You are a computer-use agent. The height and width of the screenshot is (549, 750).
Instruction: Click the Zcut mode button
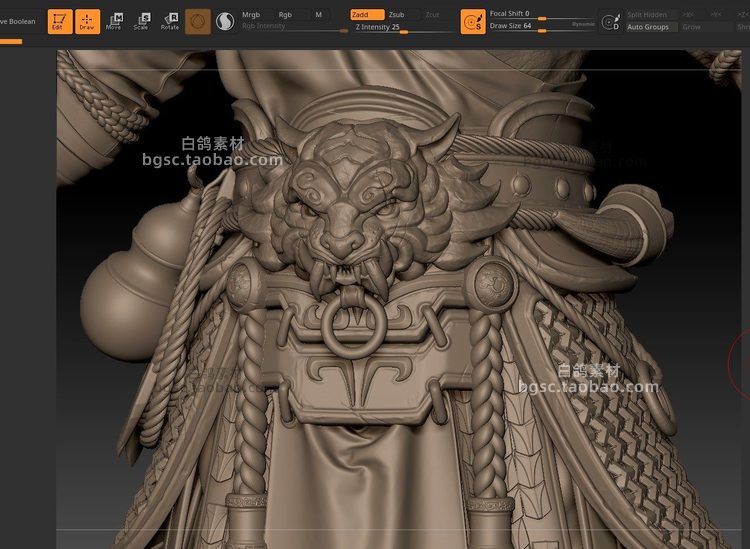pyautogui.click(x=431, y=15)
